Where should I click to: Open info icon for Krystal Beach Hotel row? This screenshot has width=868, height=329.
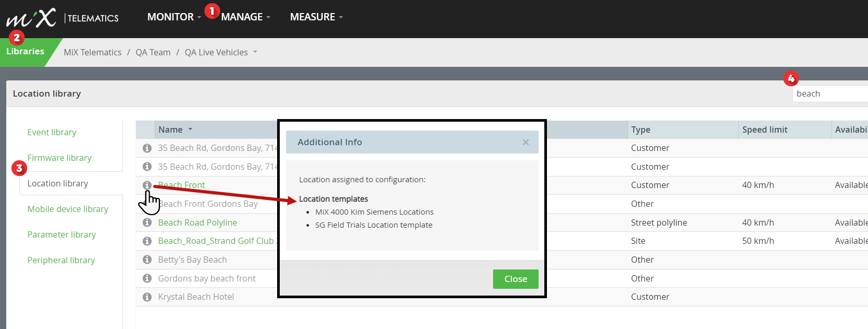click(147, 297)
